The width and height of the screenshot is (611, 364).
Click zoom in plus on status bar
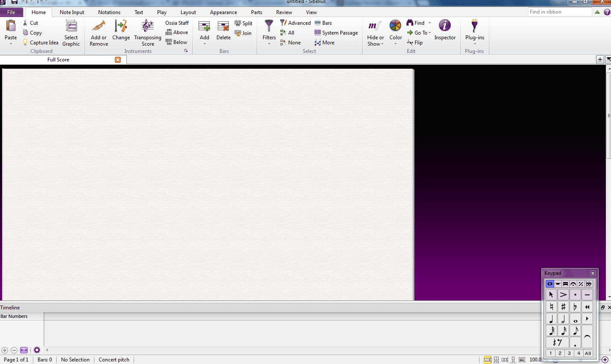pyautogui.click(x=605, y=360)
